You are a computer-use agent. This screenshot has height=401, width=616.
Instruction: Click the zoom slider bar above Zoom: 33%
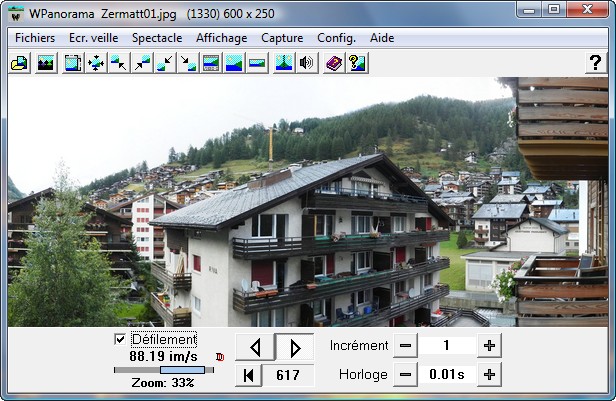point(164,370)
